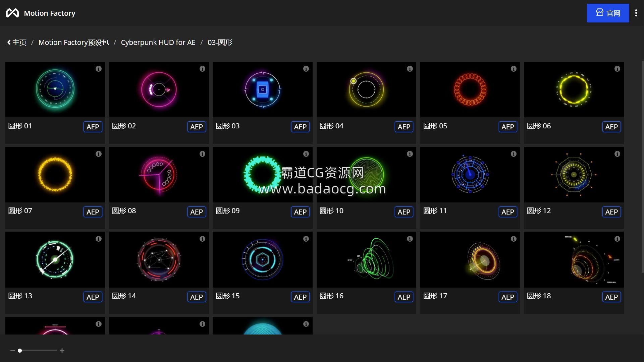
Task: Show info for 圆形 15
Action: point(306,239)
